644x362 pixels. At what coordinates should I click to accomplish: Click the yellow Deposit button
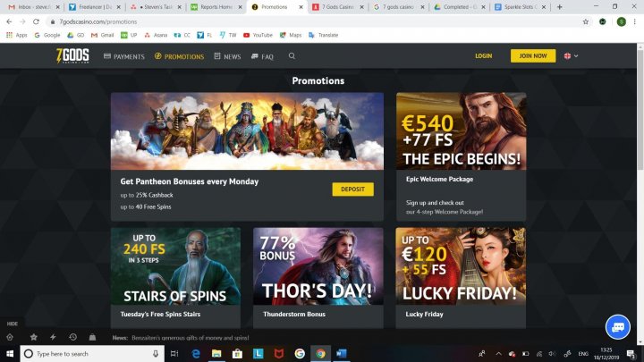coord(352,189)
